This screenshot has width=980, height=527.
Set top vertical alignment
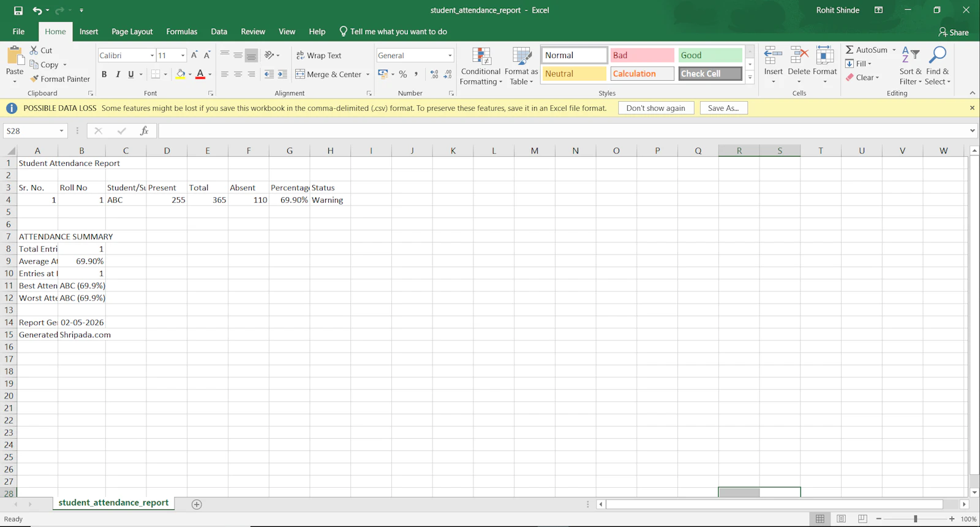pyautogui.click(x=225, y=55)
